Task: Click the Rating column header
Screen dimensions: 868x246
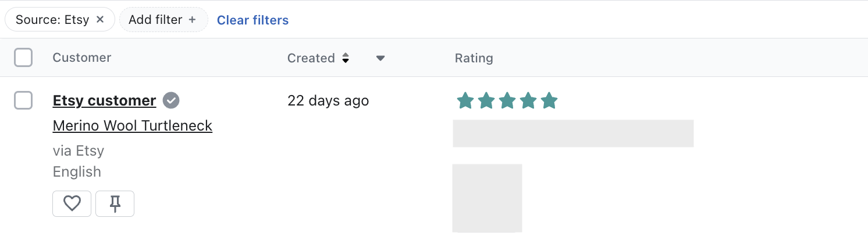Action: (474, 58)
